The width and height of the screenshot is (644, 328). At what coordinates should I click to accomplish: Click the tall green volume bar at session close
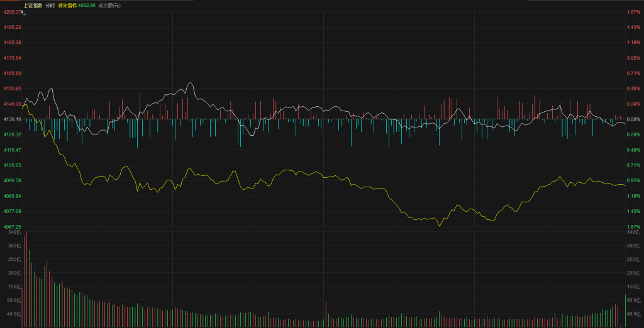(625, 310)
